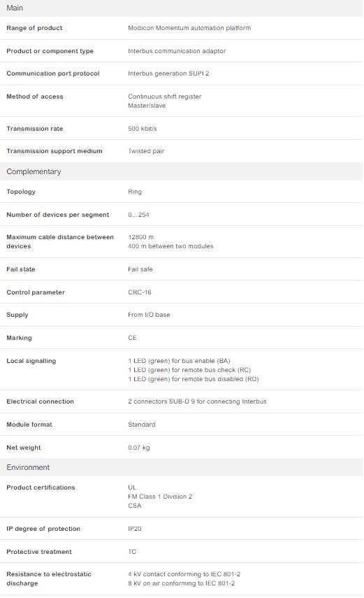Viewport: 364px width, 598px height.
Task: Click the Topology row label
Action: [21, 192]
